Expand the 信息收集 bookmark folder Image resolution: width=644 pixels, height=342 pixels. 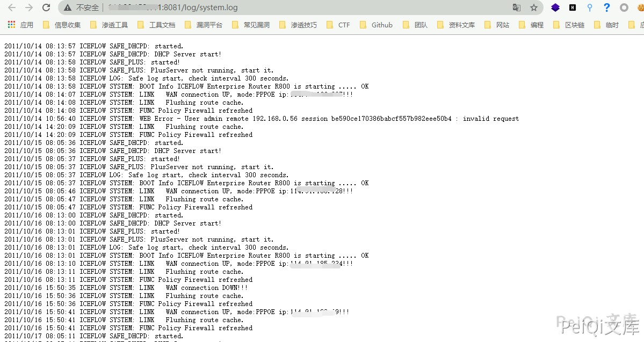(x=61, y=25)
